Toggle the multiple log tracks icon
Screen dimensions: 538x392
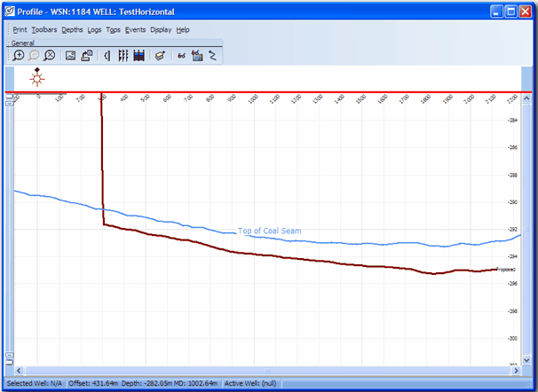click(123, 55)
